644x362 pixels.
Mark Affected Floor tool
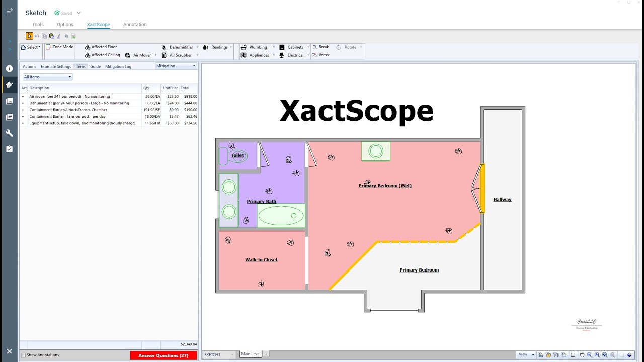[x=101, y=47]
